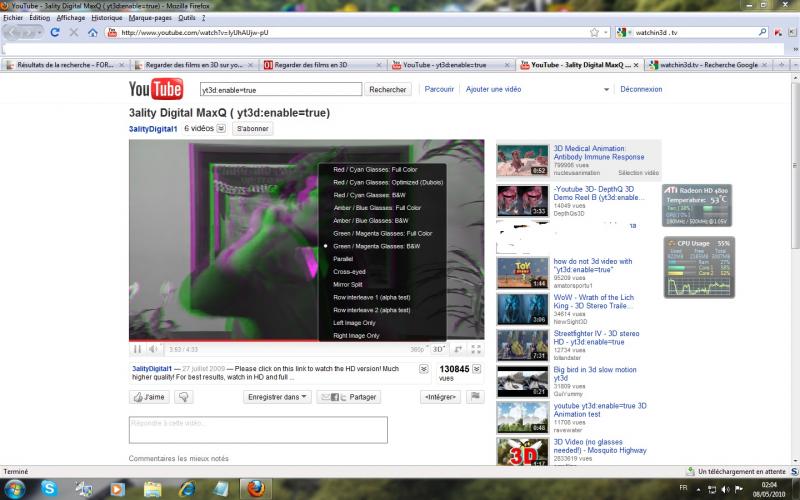Click the video response comment box
800x500 pixels.
click(258, 430)
